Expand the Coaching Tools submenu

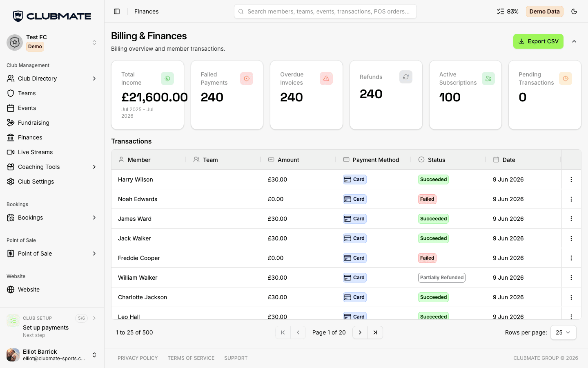52,167
